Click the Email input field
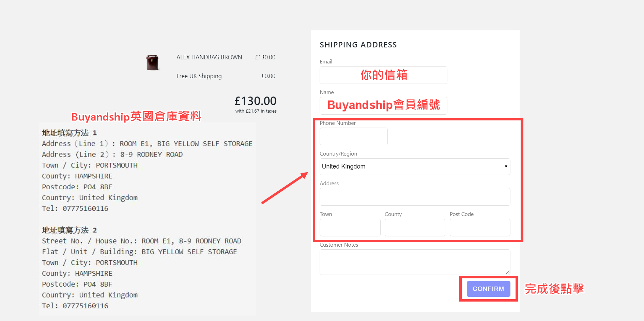644x321 pixels. tap(383, 75)
